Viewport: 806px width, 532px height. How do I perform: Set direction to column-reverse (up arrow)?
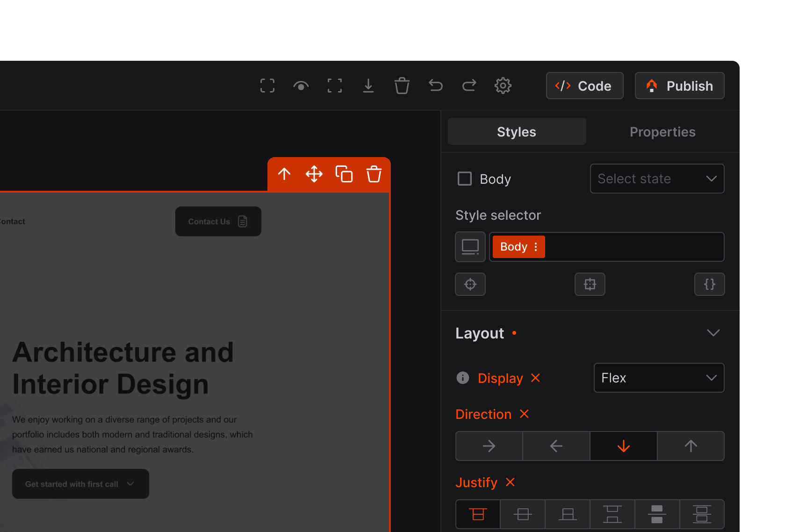pyautogui.click(x=691, y=446)
